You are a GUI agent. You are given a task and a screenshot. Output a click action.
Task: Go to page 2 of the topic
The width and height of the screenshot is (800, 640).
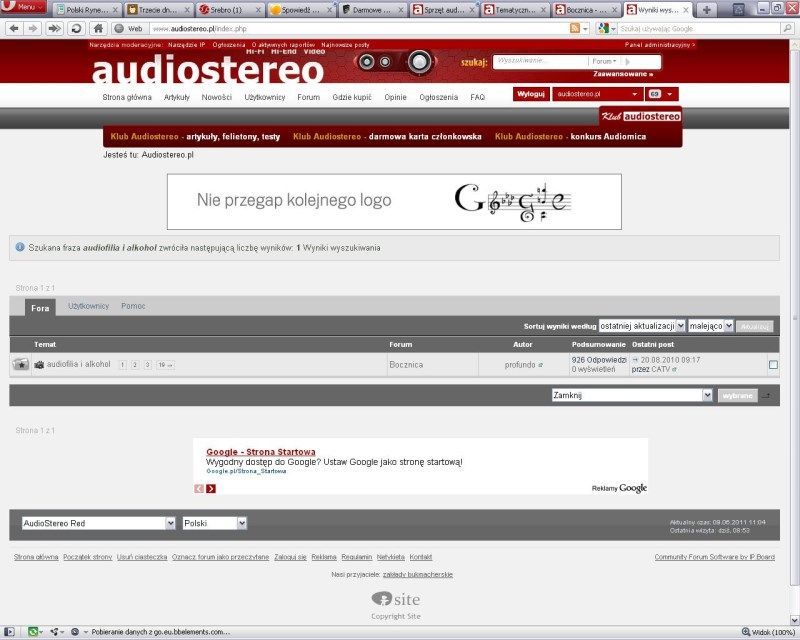(135, 365)
